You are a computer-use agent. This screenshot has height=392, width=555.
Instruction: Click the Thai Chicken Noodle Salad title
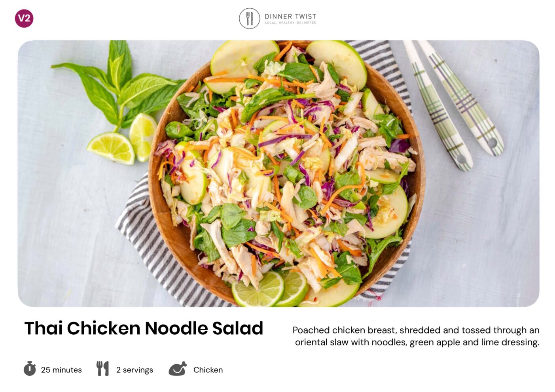(144, 328)
